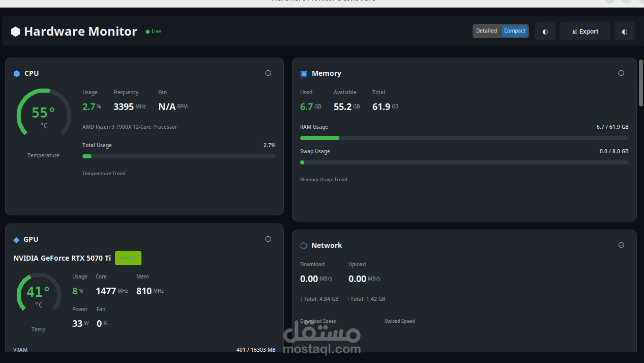Click the Total 61.9 GB value
Screen dimensions: 644x363
click(x=386, y=107)
